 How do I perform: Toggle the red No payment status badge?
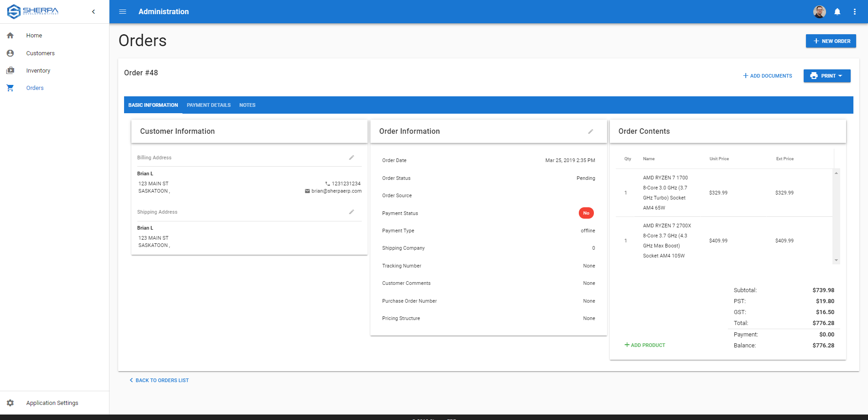[586, 213]
